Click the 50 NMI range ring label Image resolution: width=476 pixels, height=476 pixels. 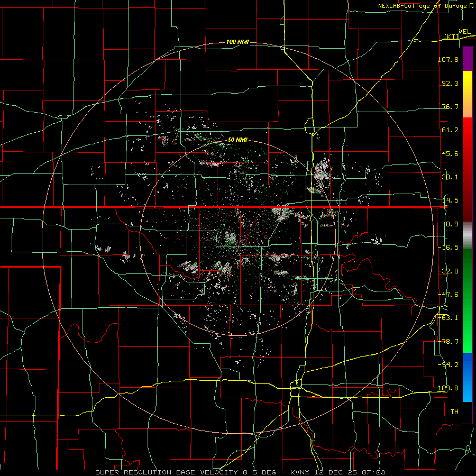click(237, 140)
